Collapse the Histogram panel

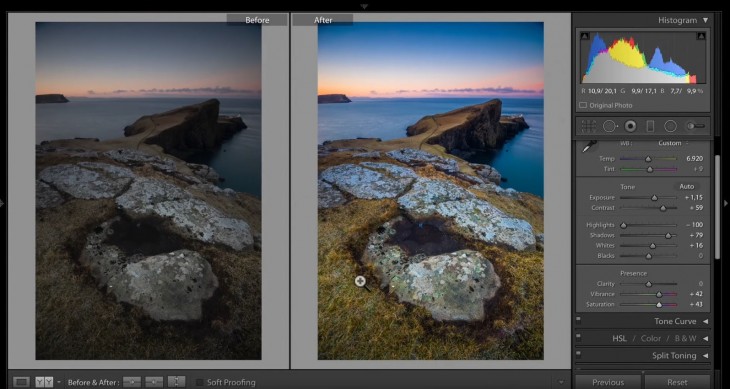tap(705, 20)
